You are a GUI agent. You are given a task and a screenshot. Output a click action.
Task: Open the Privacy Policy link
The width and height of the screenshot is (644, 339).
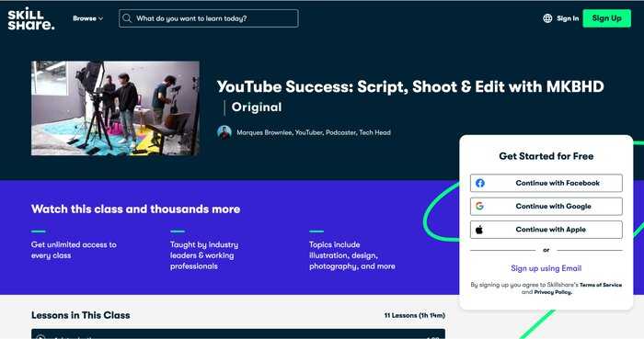(553, 292)
